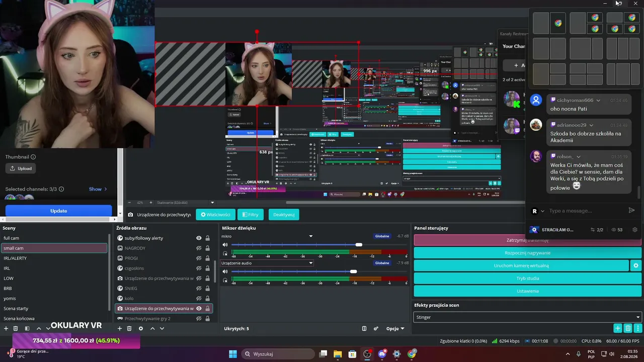
Task: Expand the adrianooo29 chat user chevron
Action: coord(591,125)
